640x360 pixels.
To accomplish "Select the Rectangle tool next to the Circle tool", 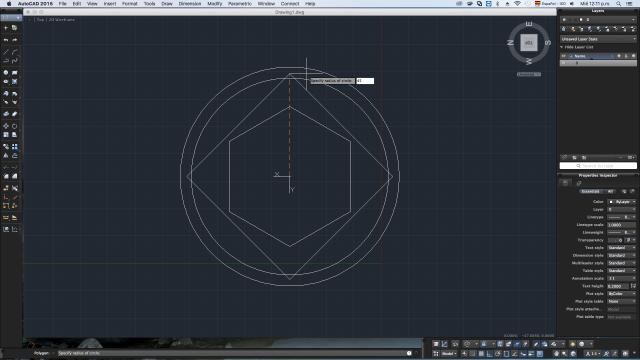I will [x=15, y=73].
